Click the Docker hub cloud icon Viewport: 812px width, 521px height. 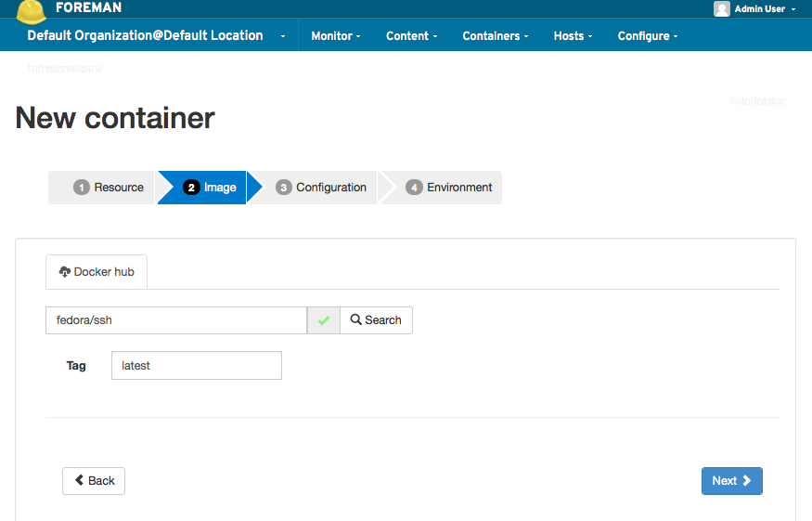(65, 272)
